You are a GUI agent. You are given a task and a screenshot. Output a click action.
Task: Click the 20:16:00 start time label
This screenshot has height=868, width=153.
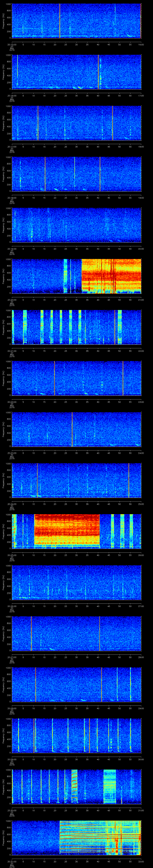(x=12, y=96)
